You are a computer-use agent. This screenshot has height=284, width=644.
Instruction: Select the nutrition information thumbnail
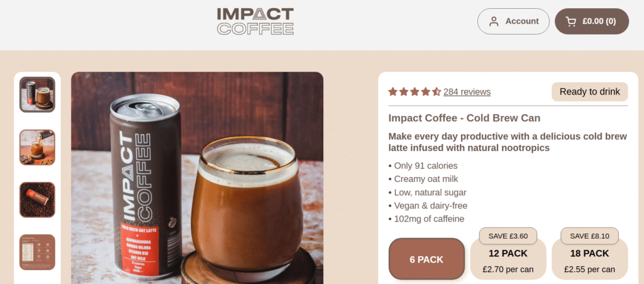(x=37, y=252)
